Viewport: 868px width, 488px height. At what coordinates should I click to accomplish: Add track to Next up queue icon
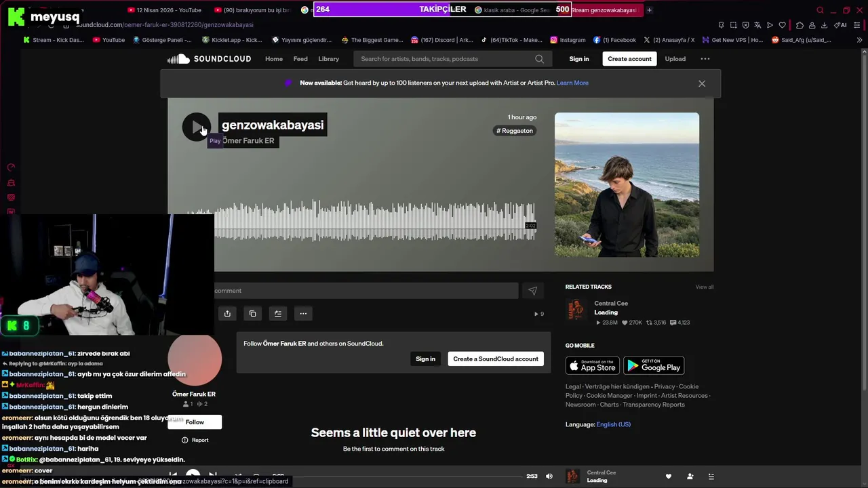click(278, 313)
